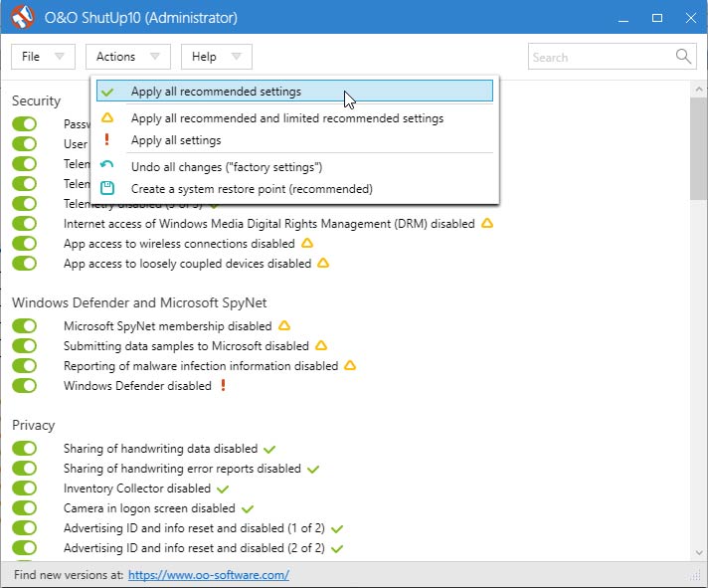Choose Apply all settings
The image size is (708, 588).
[x=294, y=140]
